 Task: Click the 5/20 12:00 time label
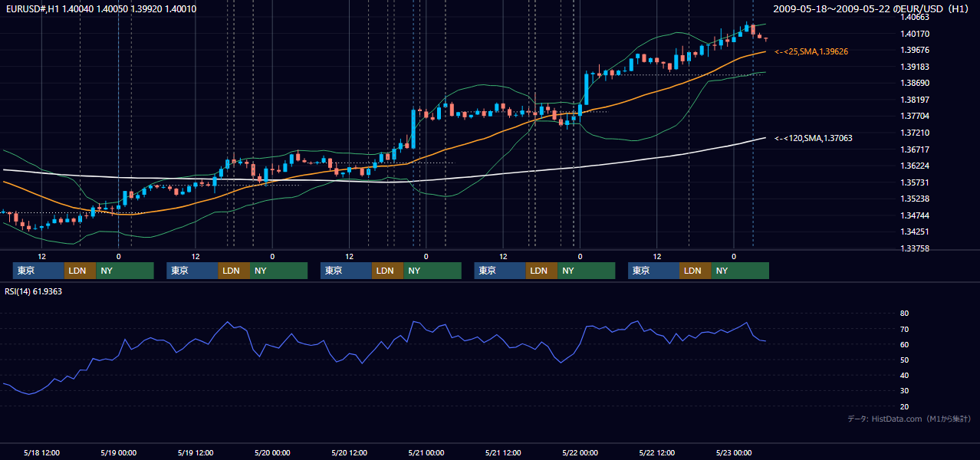coord(349,452)
